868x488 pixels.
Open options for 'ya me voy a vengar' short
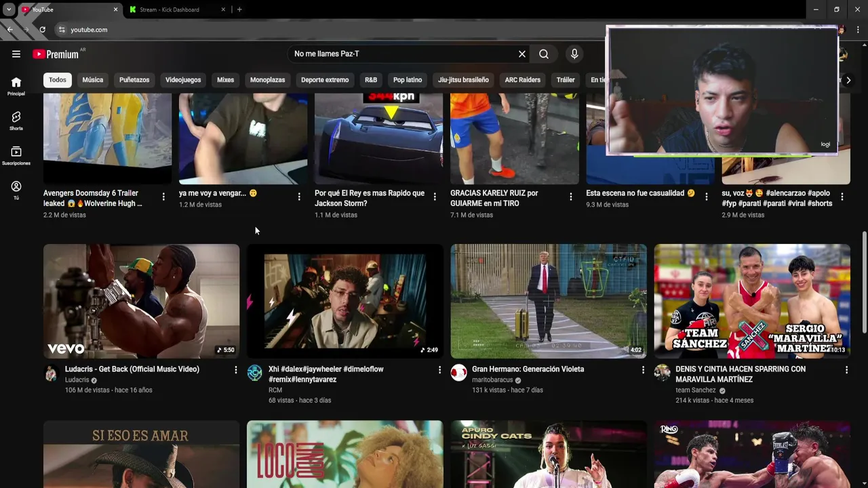coord(299,197)
